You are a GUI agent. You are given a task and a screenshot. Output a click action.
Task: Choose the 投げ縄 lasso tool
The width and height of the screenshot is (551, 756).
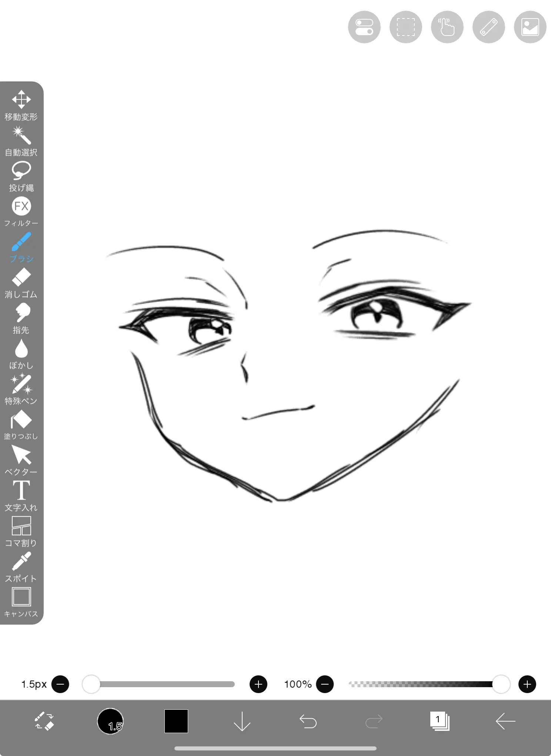[x=21, y=177]
